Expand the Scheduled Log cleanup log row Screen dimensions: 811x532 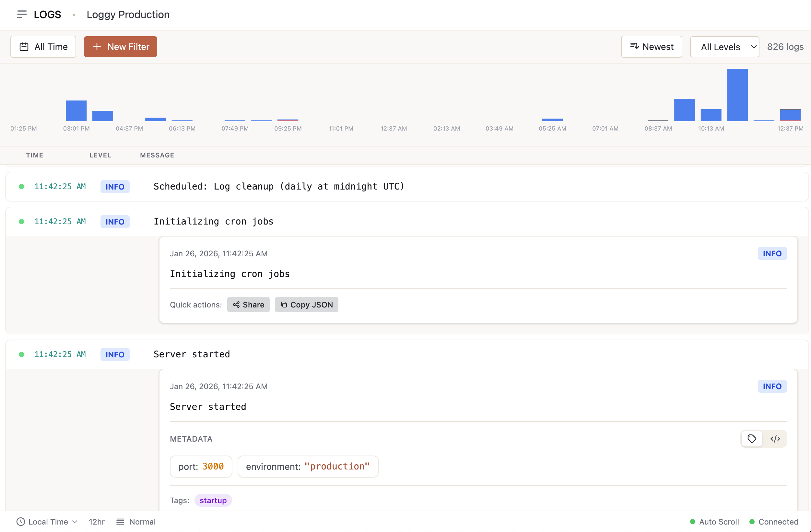[x=278, y=186]
